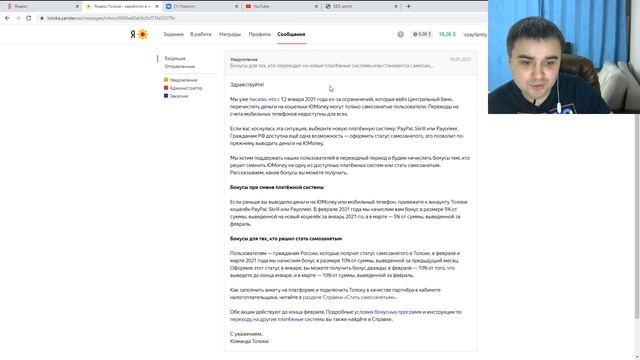
Task: Open the Входящие inbox folder
Action: pyautogui.click(x=175, y=58)
